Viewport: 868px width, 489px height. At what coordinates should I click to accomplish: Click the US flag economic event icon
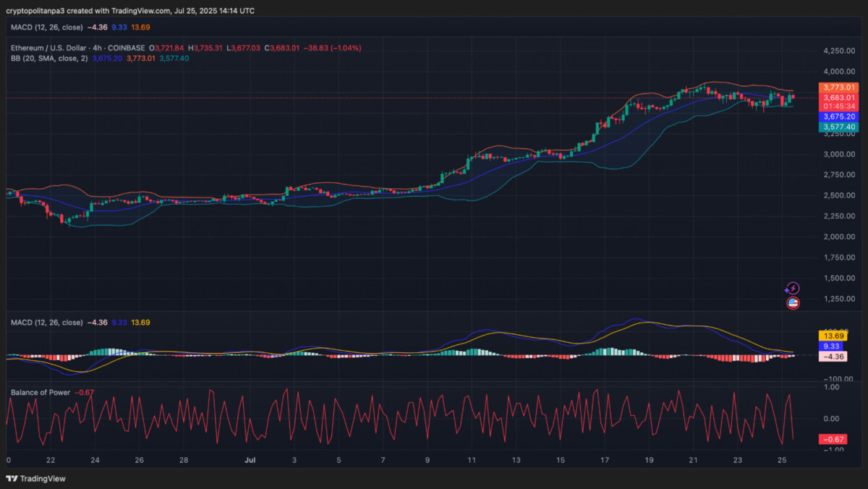pos(793,303)
